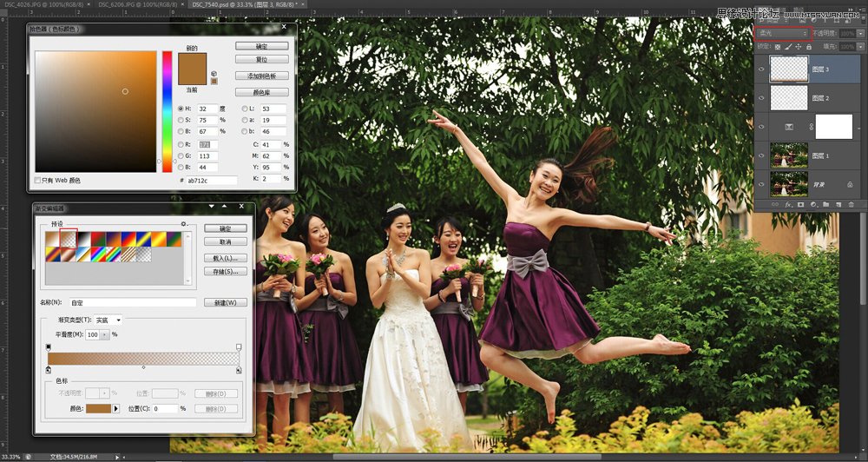Viewport: 868px width, 462px height.
Task: Select the G green radio button
Action: [x=181, y=156]
